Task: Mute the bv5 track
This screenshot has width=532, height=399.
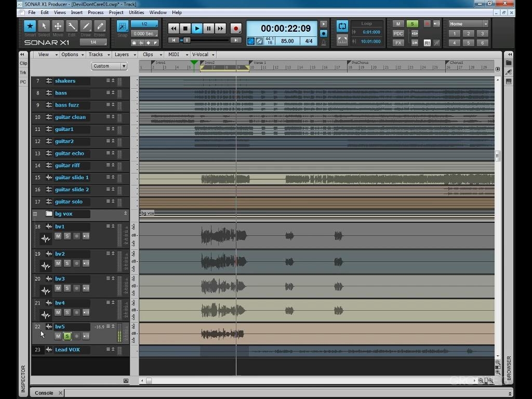Action: pos(58,336)
